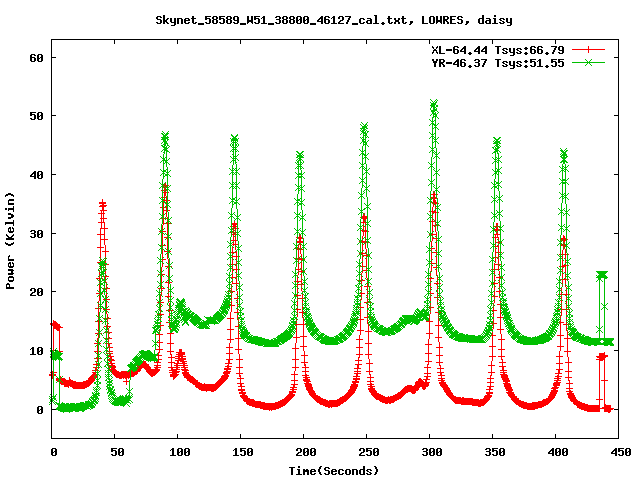Click the y-axis tick label 40
640x480 pixels.
pos(36,175)
